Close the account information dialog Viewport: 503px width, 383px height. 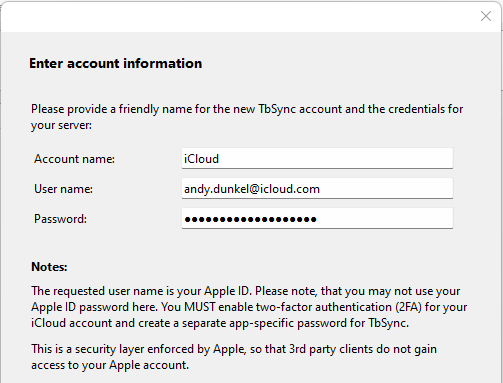486,16
